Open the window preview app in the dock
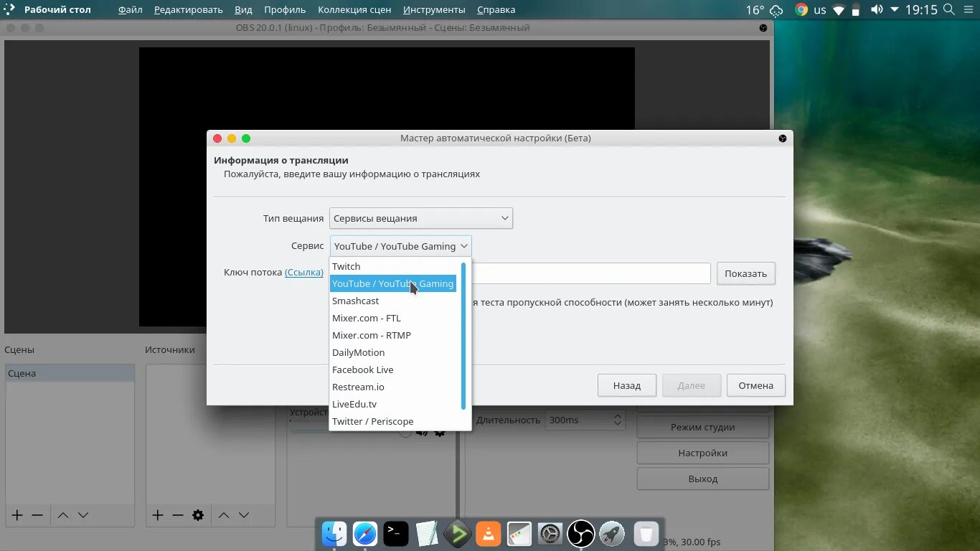 tap(519, 534)
